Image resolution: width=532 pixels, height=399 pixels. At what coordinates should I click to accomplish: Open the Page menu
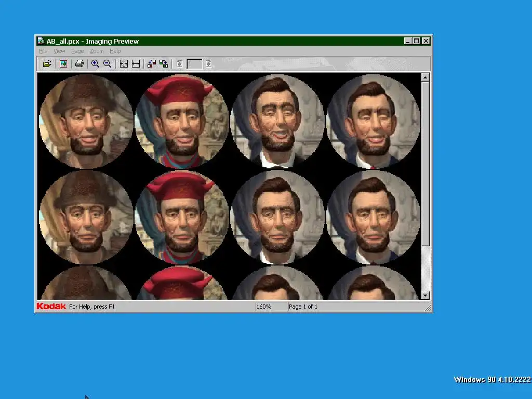pos(77,51)
